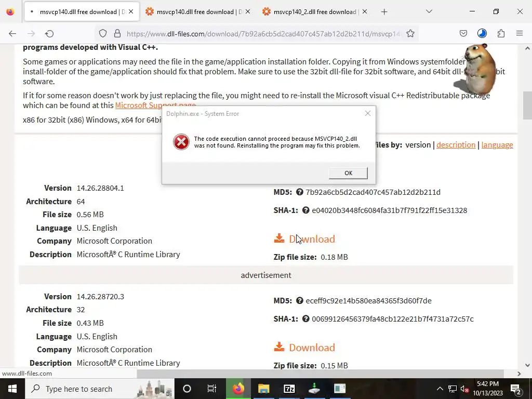The image size is (532, 399).
Task: Click the vertical page scrollbar thumb
Action: pos(527,105)
